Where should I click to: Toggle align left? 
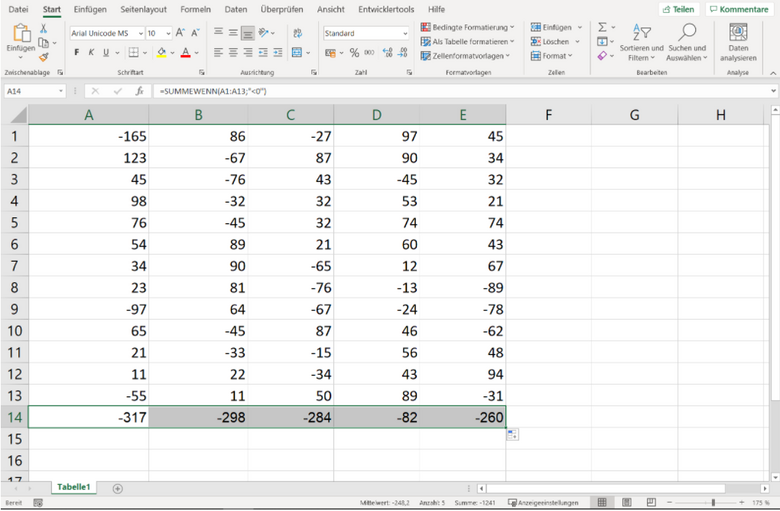pyautogui.click(x=218, y=52)
